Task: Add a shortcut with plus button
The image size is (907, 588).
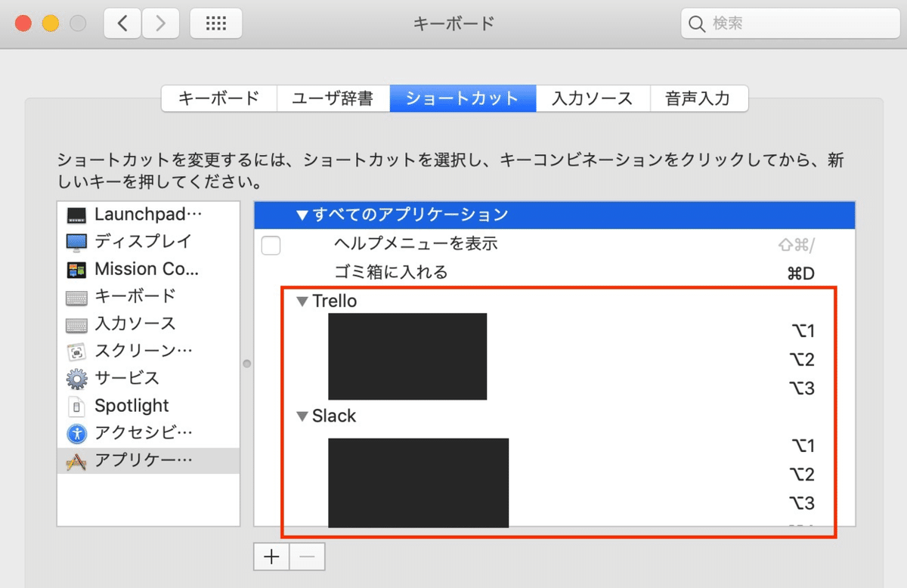Action: 272,558
